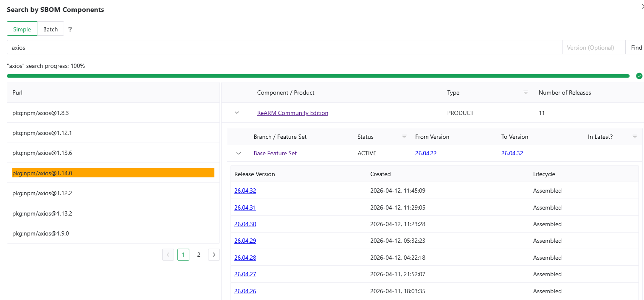Screen dimensions: 644x300
Task: Collapse the Base Feature Set row
Action: (239, 153)
